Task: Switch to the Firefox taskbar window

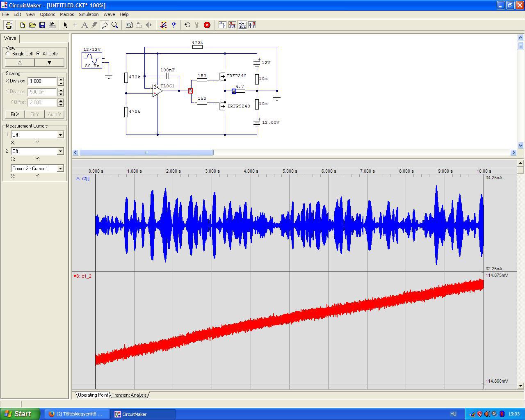Action: tap(76, 414)
